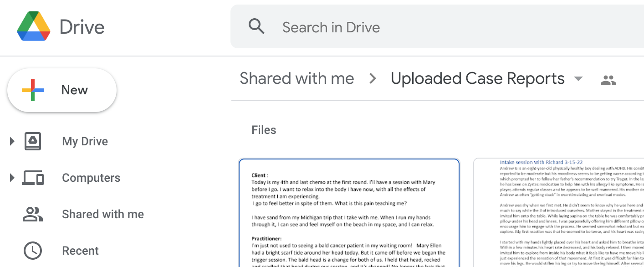
Task: Open the Uploaded Case Reports dropdown arrow
Action: point(578,79)
